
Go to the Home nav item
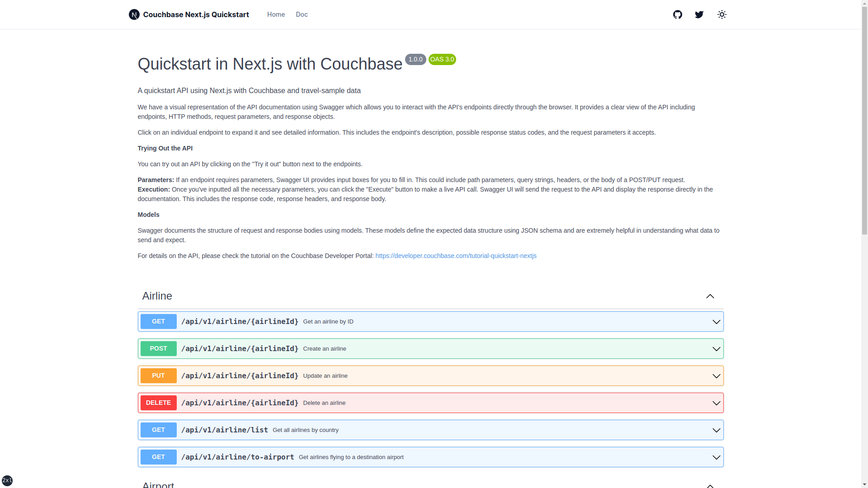pyautogui.click(x=276, y=14)
